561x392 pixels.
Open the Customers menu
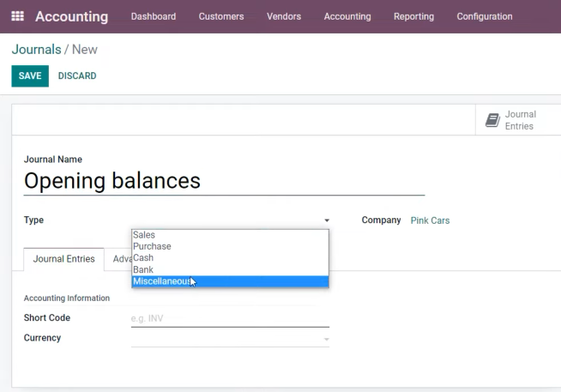(221, 16)
